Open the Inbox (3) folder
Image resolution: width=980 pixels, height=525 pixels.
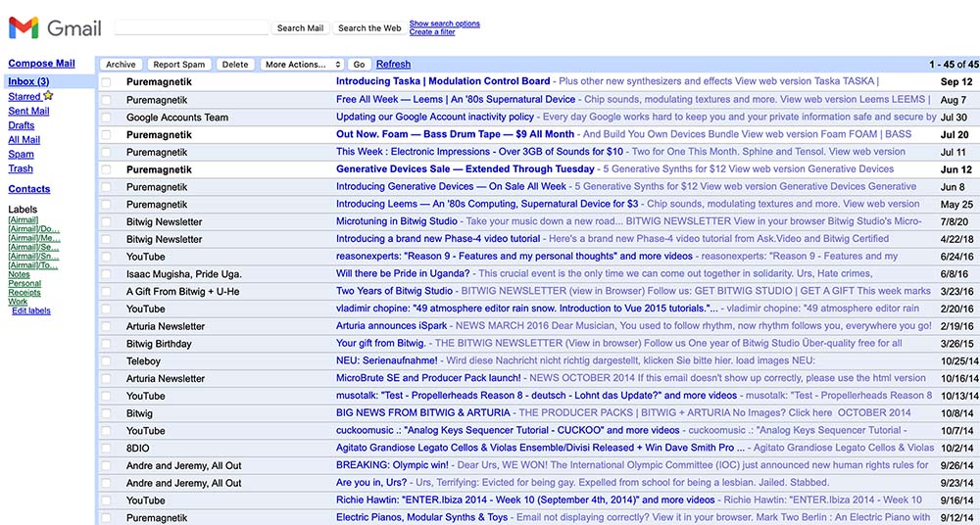click(x=28, y=81)
